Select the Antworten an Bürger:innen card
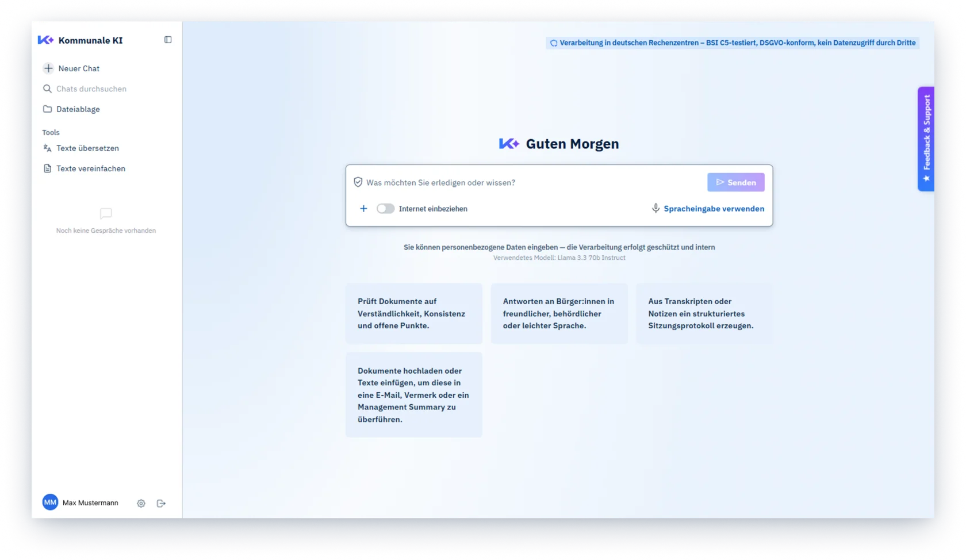Viewport: 966px width, 560px height. pos(559,313)
